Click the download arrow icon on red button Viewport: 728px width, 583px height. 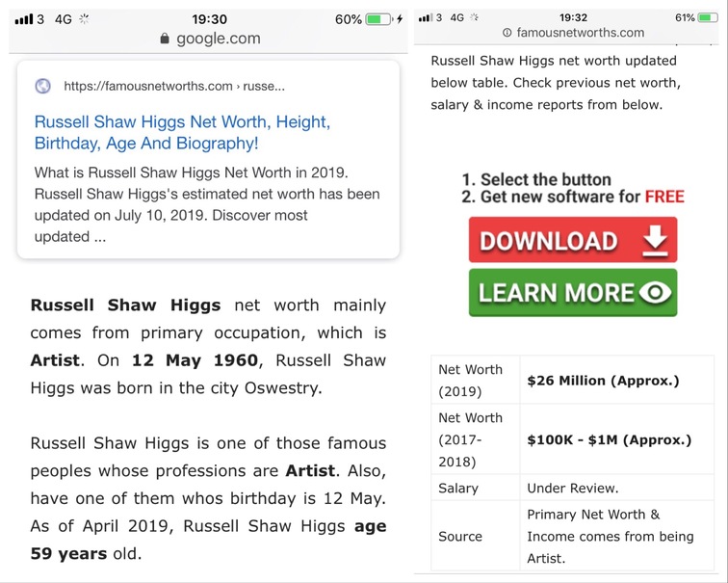(655, 241)
